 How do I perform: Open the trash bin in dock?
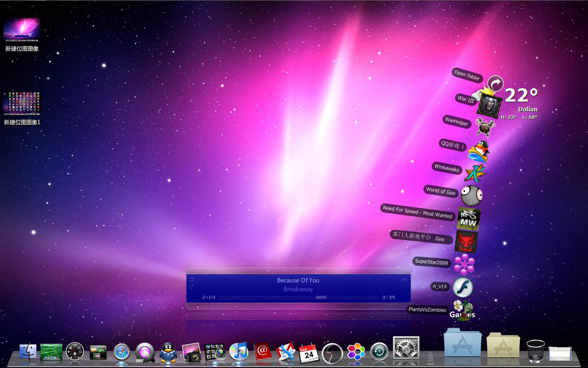click(536, 351)
